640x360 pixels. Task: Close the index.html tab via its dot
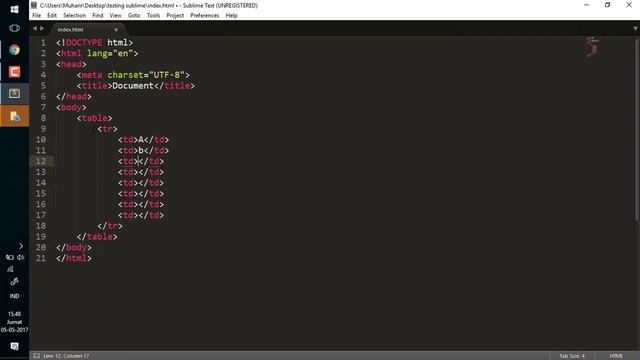116,29
